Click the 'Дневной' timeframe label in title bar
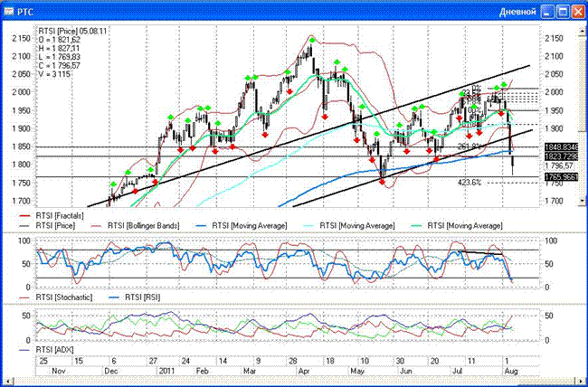Screen dimensions: 588x387 pos(517,12)
